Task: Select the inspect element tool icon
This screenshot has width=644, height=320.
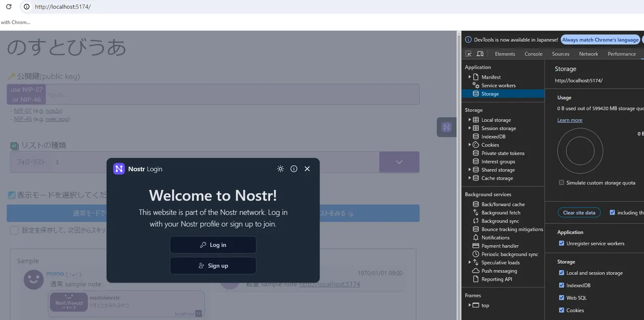Action: (468, 54)
